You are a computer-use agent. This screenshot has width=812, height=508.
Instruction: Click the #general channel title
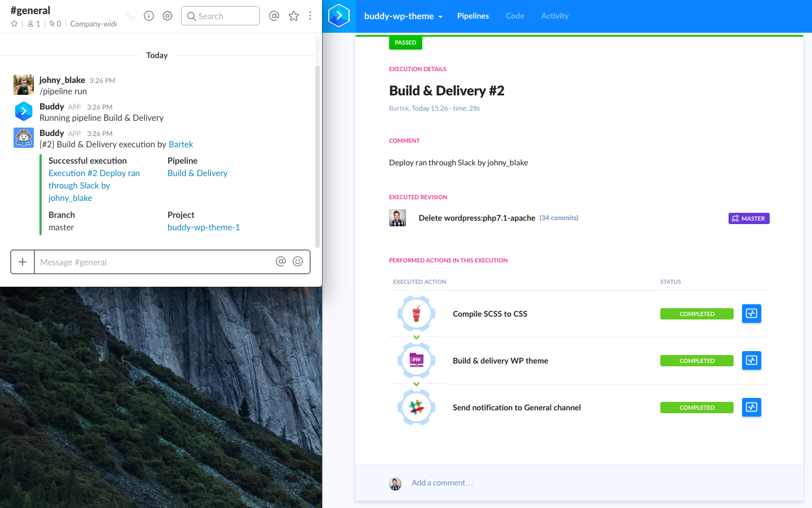[x=30, y=10]
